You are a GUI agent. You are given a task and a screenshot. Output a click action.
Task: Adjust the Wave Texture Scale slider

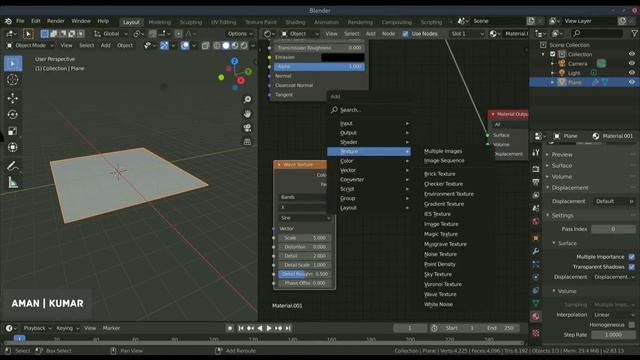304,238
